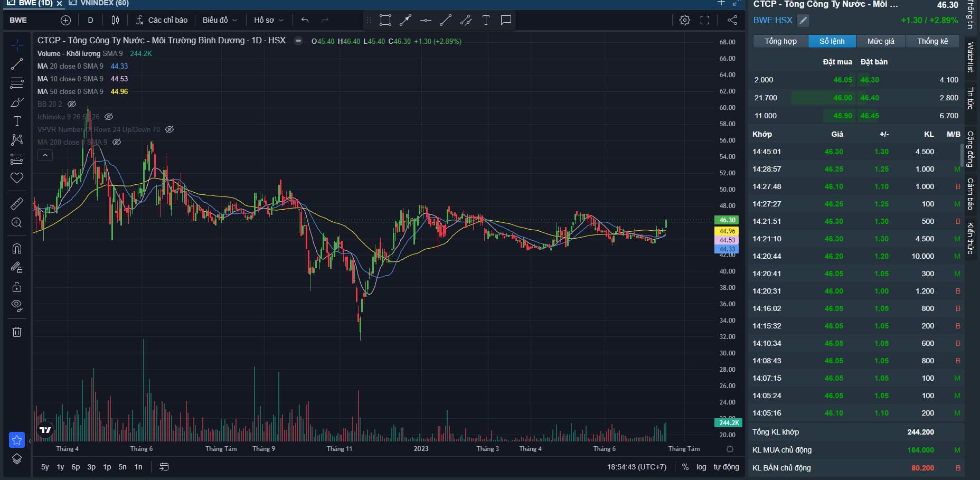Switch to the Mức giá tab
This screenshot has height=480, width=980.
coord(881,41)
